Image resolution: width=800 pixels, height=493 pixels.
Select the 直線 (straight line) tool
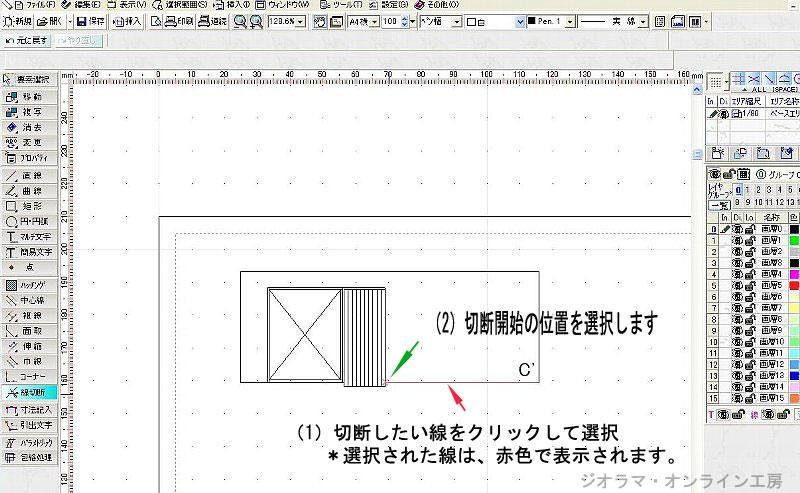30,174
